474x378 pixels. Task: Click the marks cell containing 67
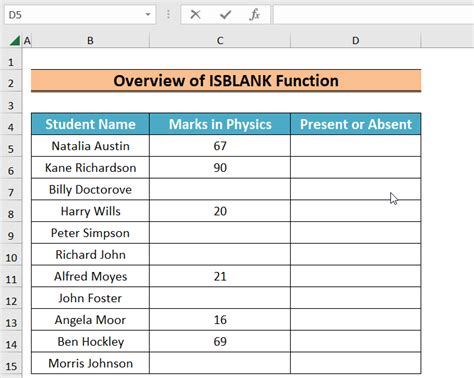tap(220, 146)
